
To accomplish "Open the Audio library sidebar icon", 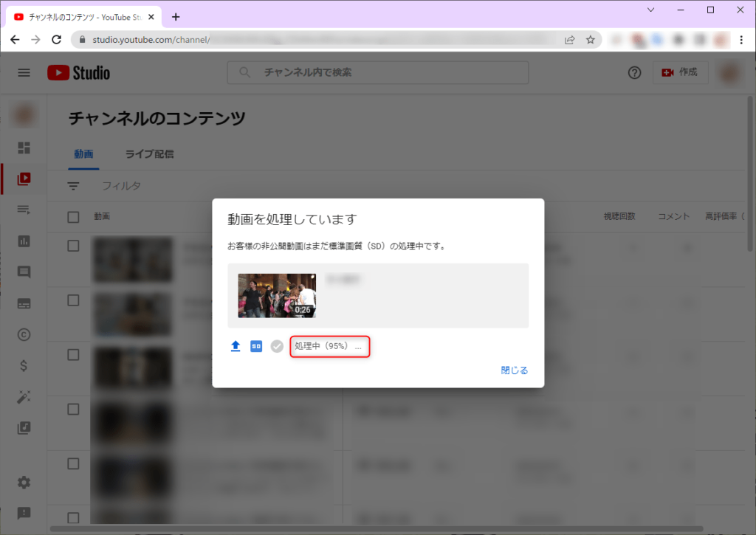I will tap(24, 428).
